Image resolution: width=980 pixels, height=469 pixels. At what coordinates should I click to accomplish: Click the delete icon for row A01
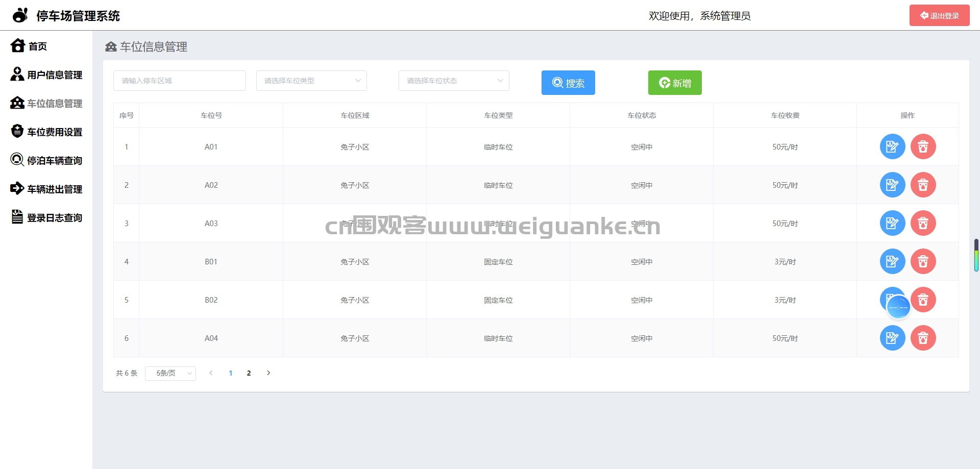[923, 146]
